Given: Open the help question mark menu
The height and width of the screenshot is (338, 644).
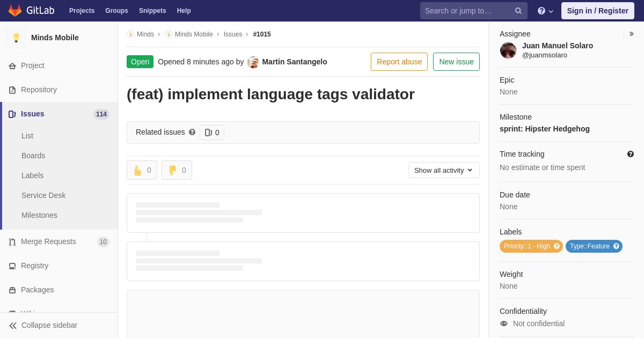Looking at the screenshot, I should coord(545,11).
